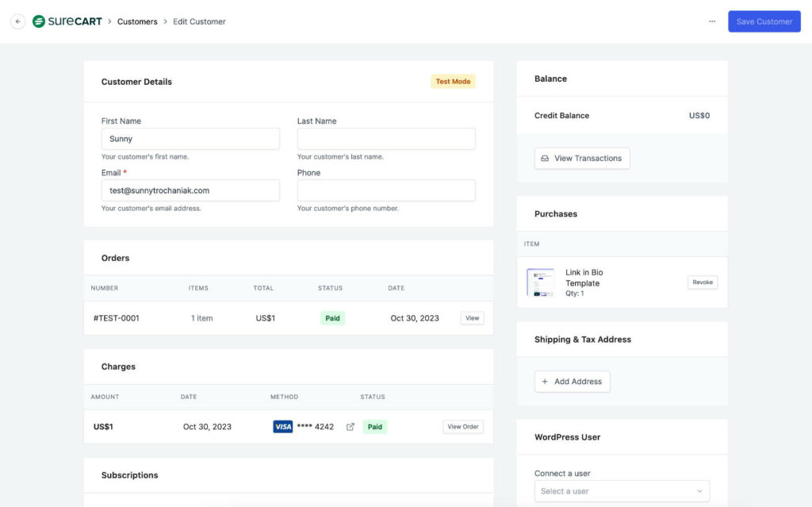Navigate to Customers via the breadcrumb
Screen dimensions: 812x507
tap(136, 21)
